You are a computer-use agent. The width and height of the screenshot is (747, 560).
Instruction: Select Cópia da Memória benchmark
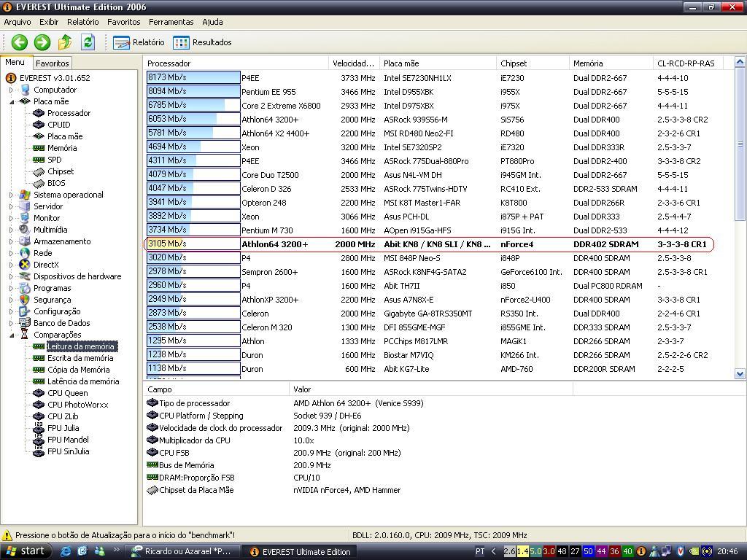[78, 370]
